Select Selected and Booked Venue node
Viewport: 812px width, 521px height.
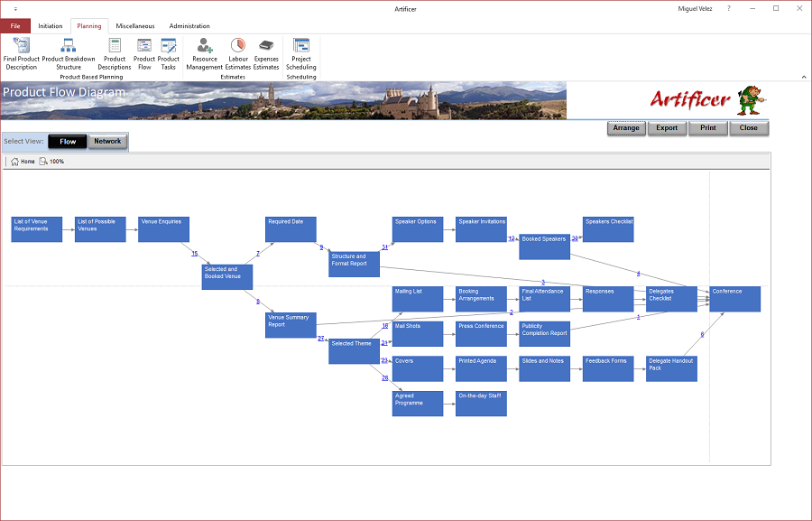click(x=227, y=277)
